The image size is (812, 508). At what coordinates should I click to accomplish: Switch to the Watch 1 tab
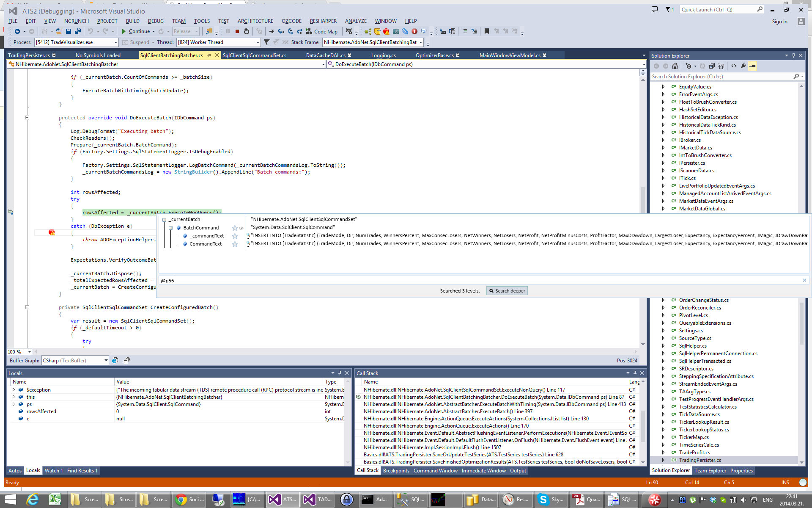click(x=54, y=471)
